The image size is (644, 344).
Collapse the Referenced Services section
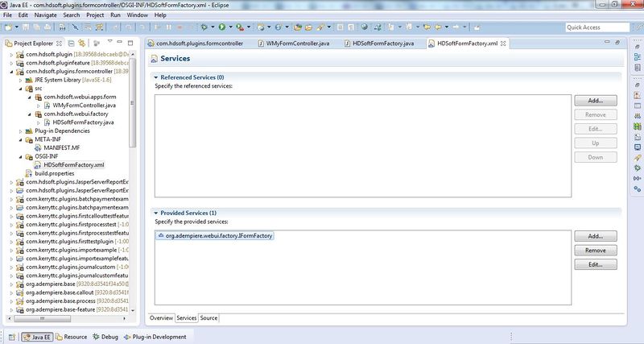point(158,77)
